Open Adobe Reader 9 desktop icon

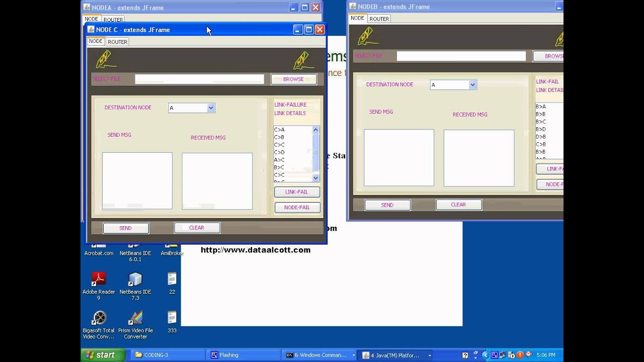[x=99, y=279]
